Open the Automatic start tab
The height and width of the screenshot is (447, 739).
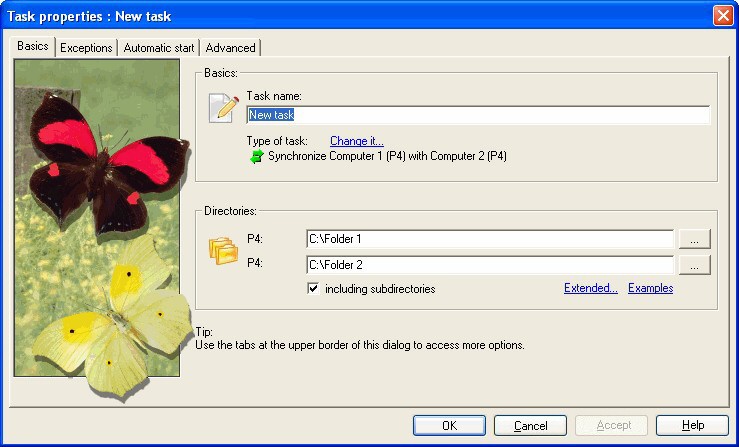159,48
